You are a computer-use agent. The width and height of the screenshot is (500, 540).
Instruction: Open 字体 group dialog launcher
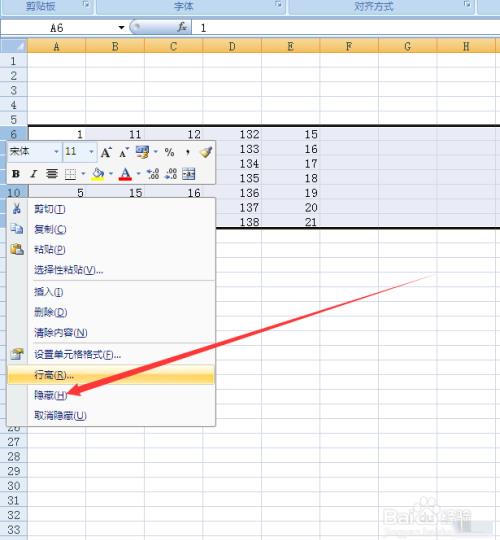coord(278,4)
